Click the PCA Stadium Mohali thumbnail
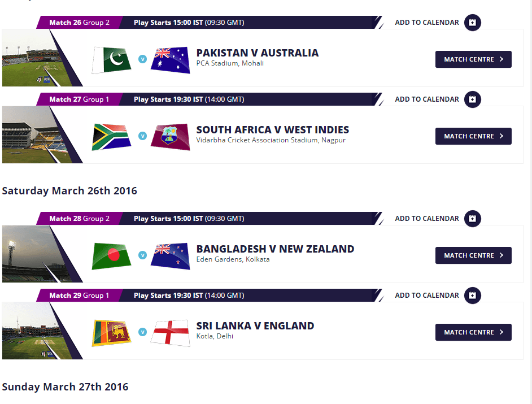Screen dimensions: 532x404 [x=34, y=59]
